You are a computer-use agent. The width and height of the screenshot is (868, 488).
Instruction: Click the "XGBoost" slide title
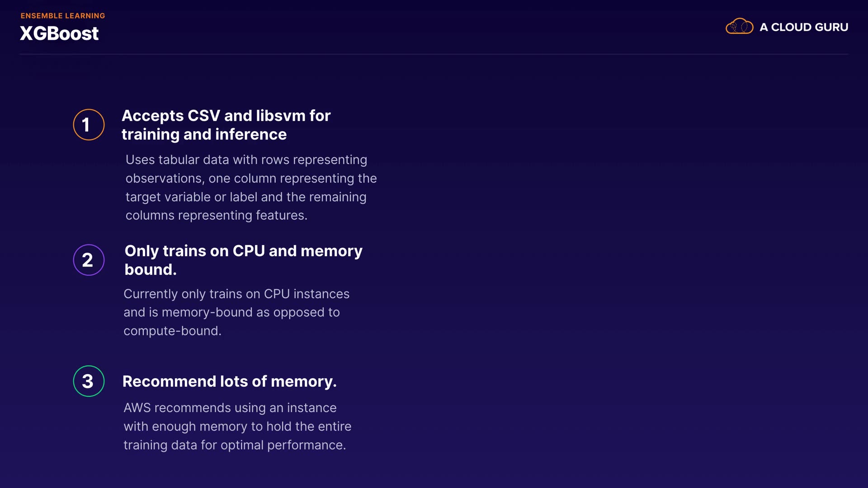tap(59, 33)
